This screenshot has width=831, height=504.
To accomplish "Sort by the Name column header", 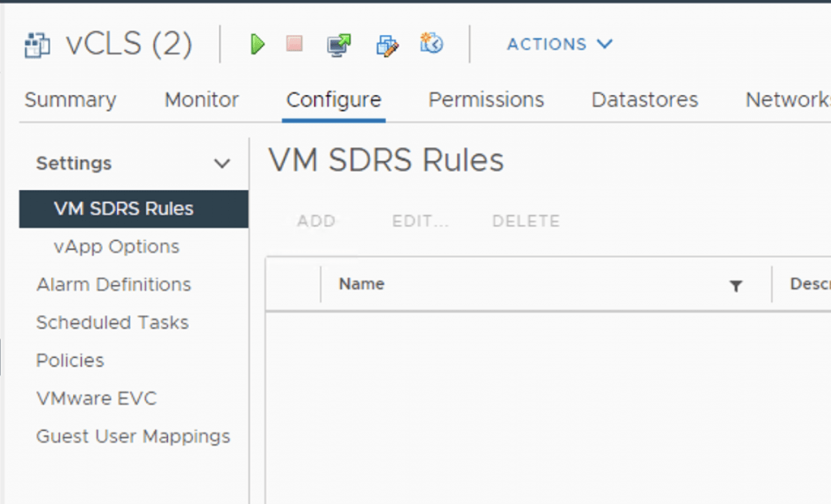I will [362, 284].
